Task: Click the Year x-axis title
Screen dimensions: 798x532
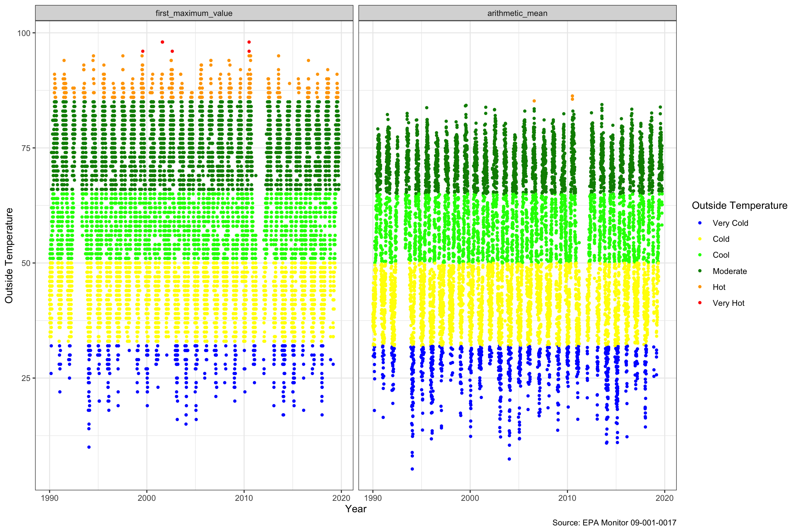Action: coord(356,509)
